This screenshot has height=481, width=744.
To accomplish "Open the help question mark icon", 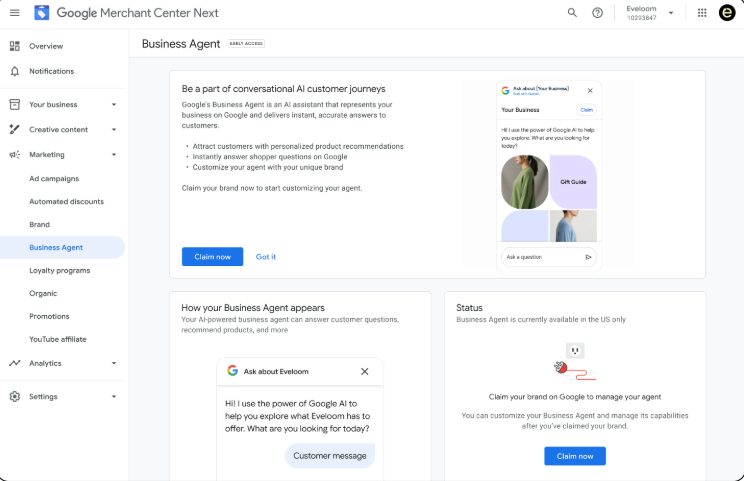I will click(597, 13).
